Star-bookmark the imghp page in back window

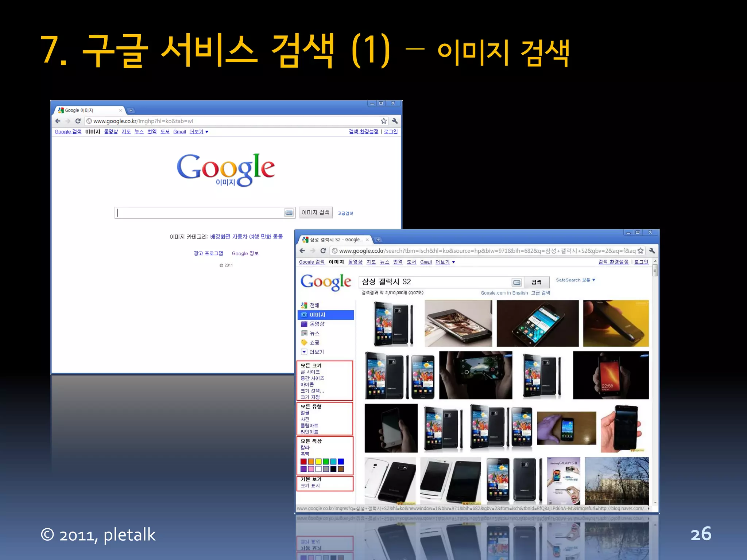tap(384, 121)
